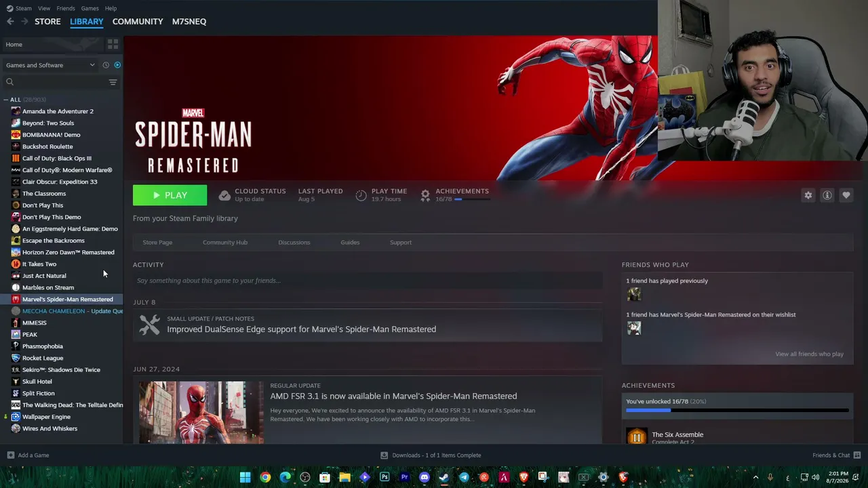Open game settings gear for Spider-Man
The width and height of the screenshot is (868, 488).
[808, 195]
